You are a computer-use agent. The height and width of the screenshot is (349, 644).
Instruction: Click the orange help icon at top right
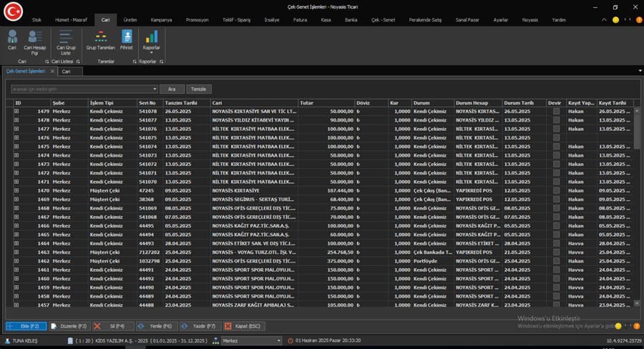(x=639, y=20)
